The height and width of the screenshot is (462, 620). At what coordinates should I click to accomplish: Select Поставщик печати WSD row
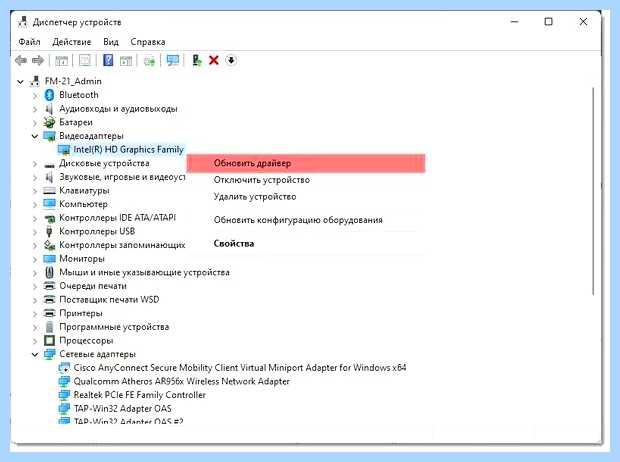pos(109,300)
